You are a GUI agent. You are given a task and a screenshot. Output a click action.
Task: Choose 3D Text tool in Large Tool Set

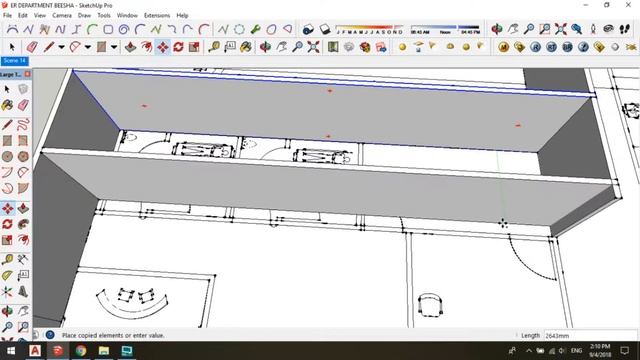[23, 291]
